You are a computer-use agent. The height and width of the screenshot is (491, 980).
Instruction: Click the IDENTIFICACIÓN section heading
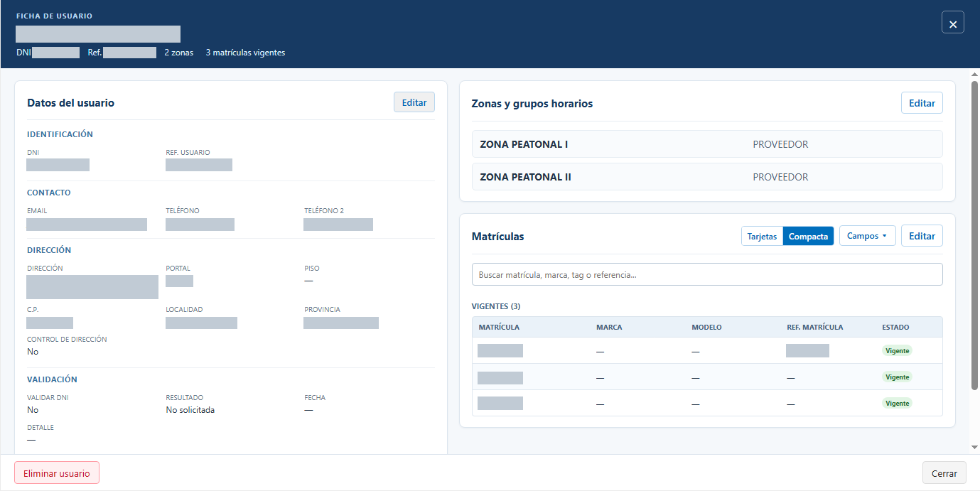(x=60, y=134)
